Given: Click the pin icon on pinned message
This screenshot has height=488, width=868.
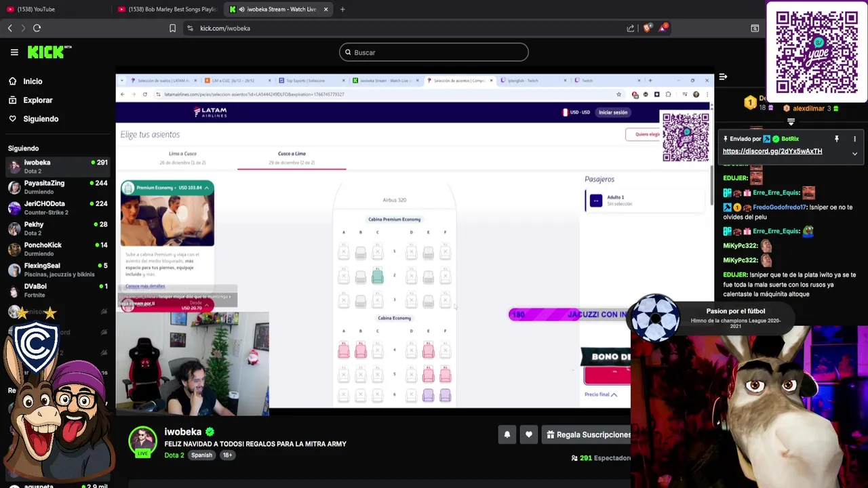Looking at the screenshot, I should 837,139.
